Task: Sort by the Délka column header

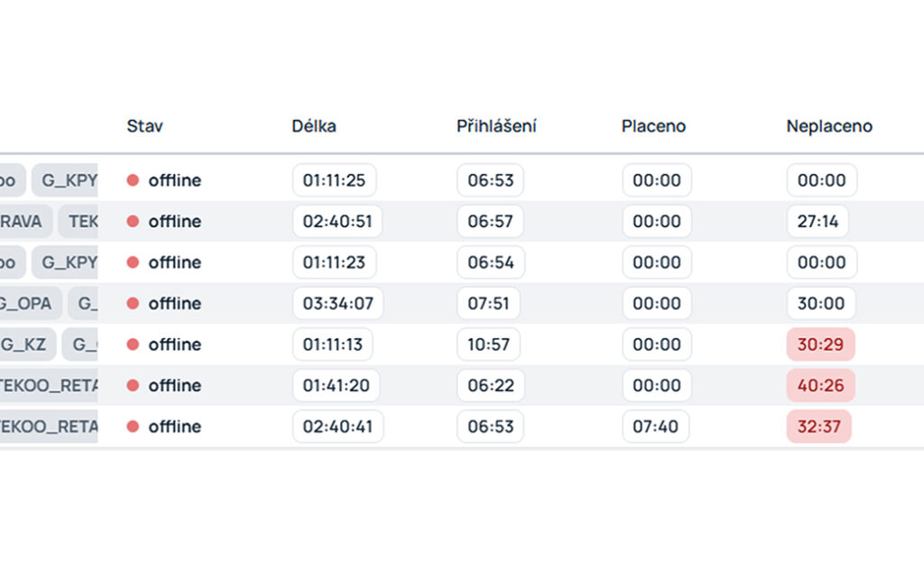Action: 313,126
